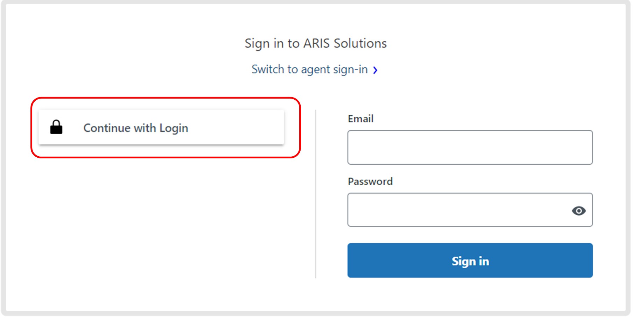Click the Email field label
The width and height of the screenshot is (644, 330).
pyautogui.click(x=360, y=119)
